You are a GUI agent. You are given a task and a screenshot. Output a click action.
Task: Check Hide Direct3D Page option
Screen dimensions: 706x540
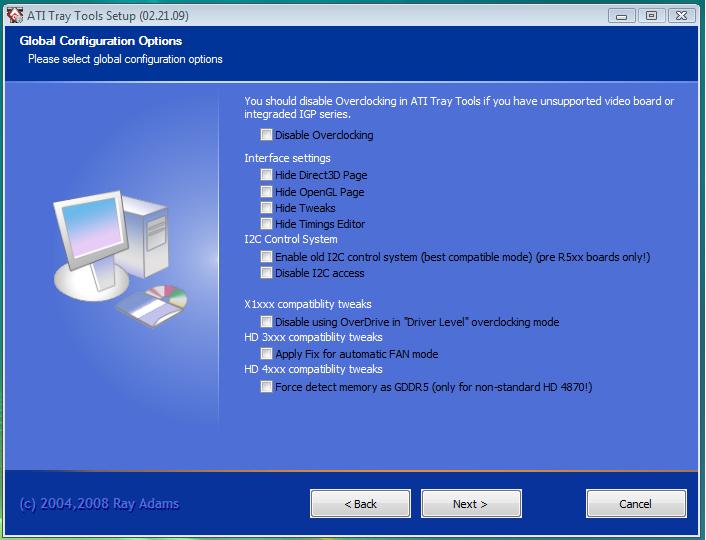[x=266, y=175]
